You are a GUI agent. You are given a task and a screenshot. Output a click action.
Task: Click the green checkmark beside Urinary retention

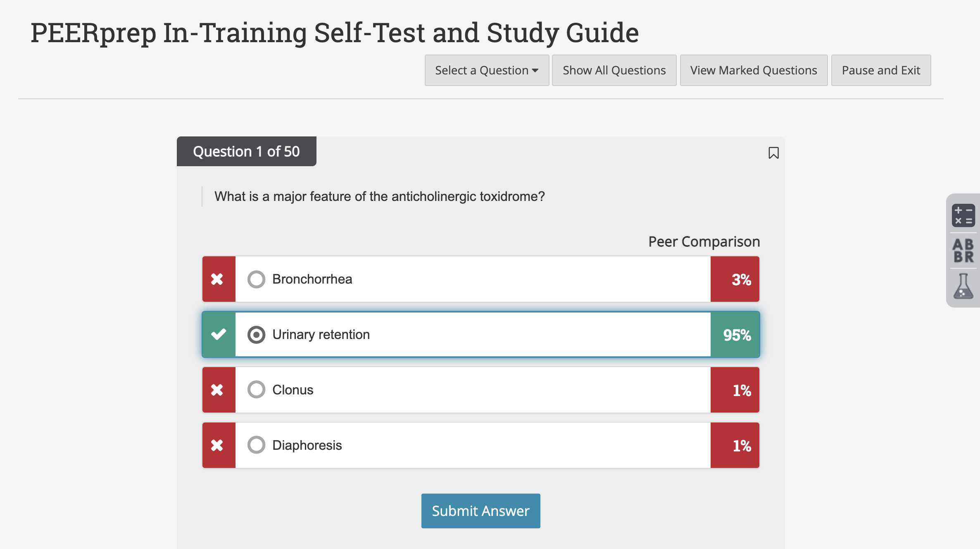coord(219,334)
